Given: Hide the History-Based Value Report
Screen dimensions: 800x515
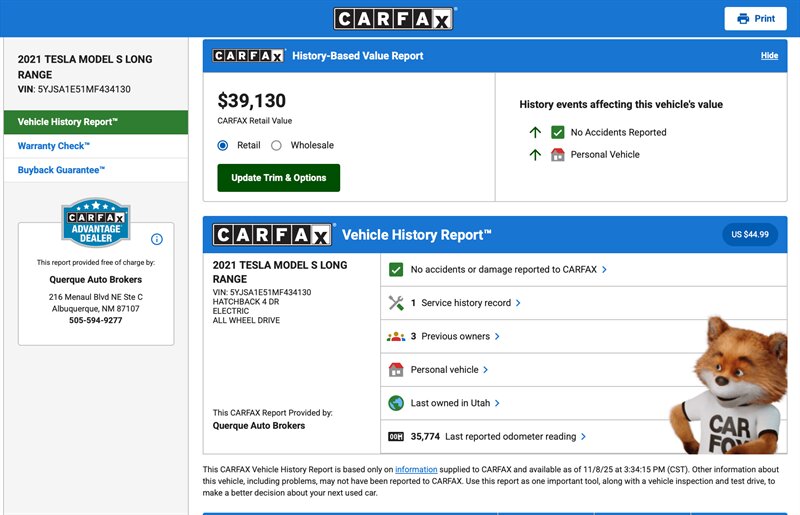Looking at the screenshot, I should (x=769, y=56).
